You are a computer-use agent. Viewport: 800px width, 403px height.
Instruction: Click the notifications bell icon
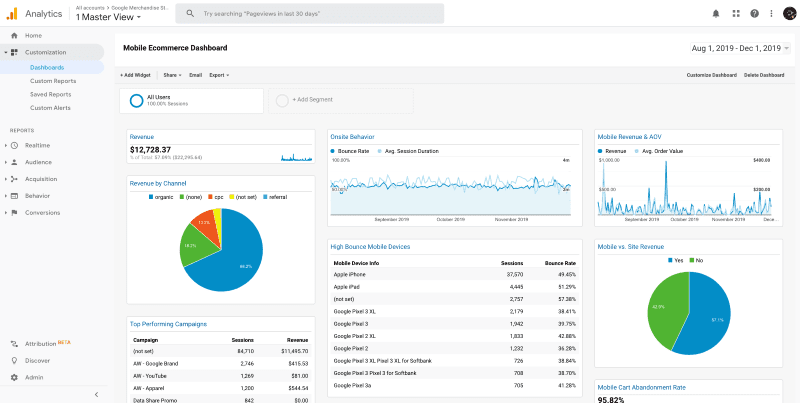[x=715, y=14]
